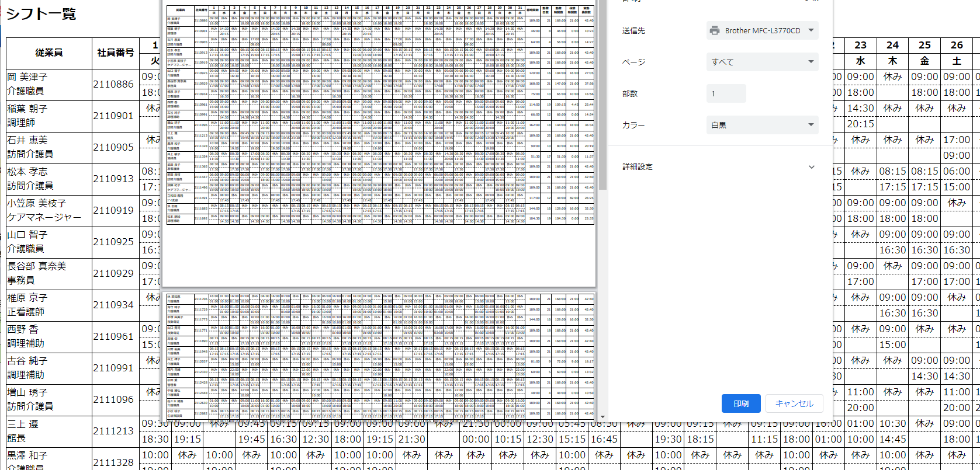Open the ページ dropdown set to すべて

click(762, 62)
